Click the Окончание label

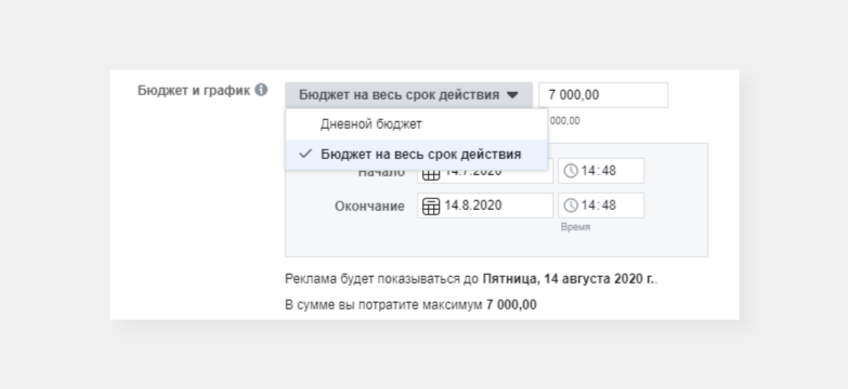click(x=369, y=206)
